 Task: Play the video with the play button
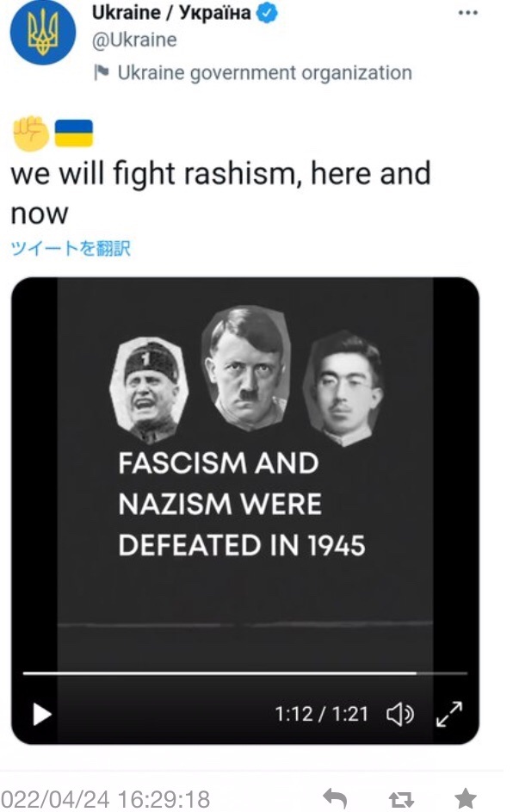click(42, 714)
